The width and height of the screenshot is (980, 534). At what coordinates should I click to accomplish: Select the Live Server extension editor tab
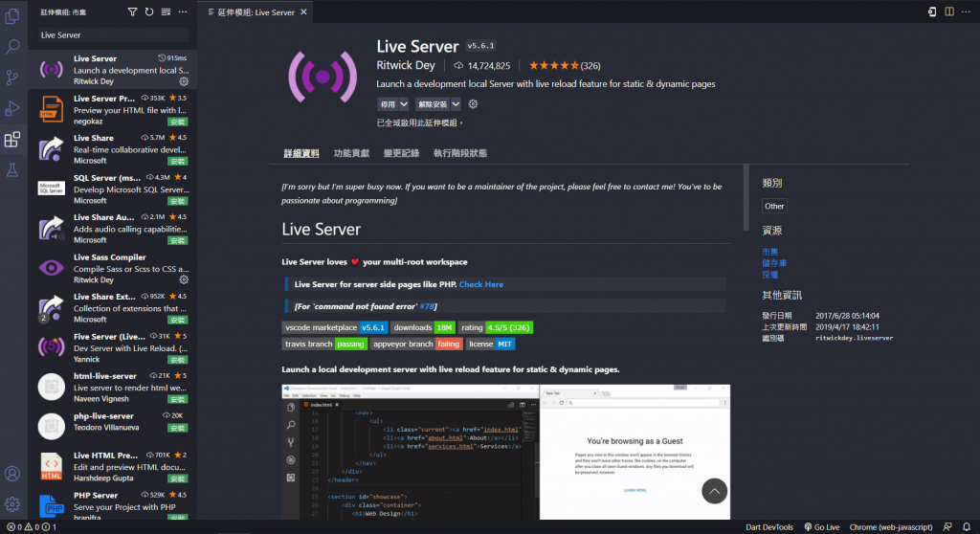pos(256,11)
